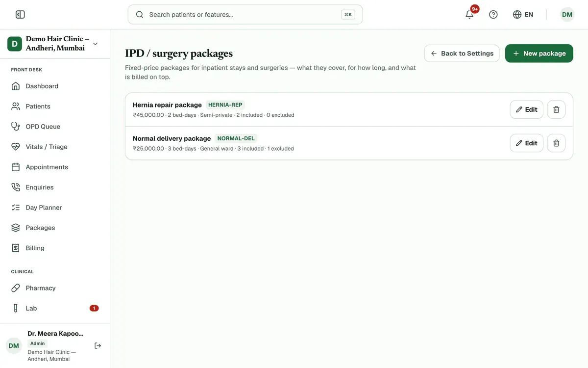Go Back to Settings

[x=462, y=53]
